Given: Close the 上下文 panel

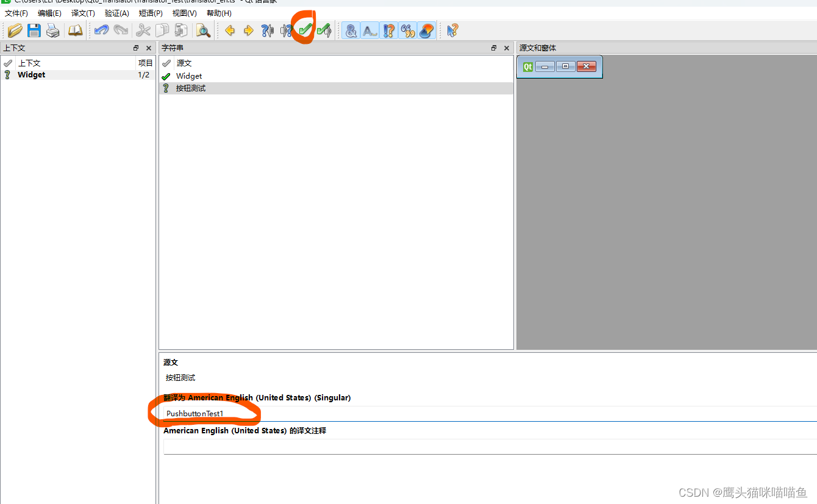Looking at the screenshot, I should (x=149, y=48).
